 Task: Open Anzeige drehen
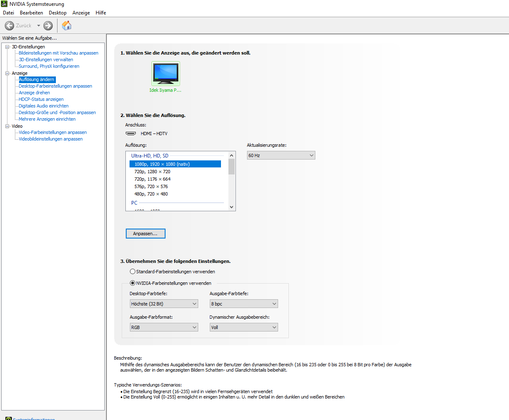pos(34,93)
